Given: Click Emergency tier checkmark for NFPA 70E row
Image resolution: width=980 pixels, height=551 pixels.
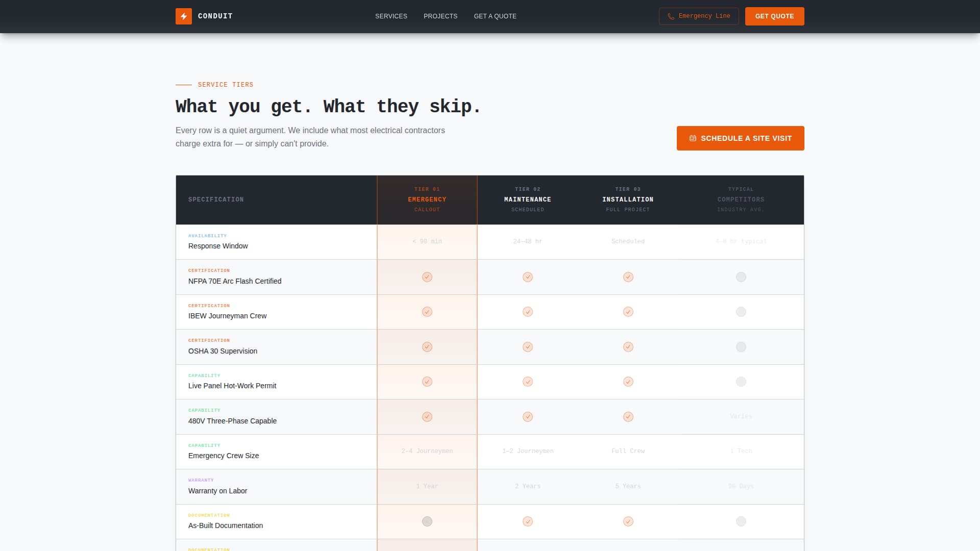Looking at the screenshot, I should tap(427, 277).
